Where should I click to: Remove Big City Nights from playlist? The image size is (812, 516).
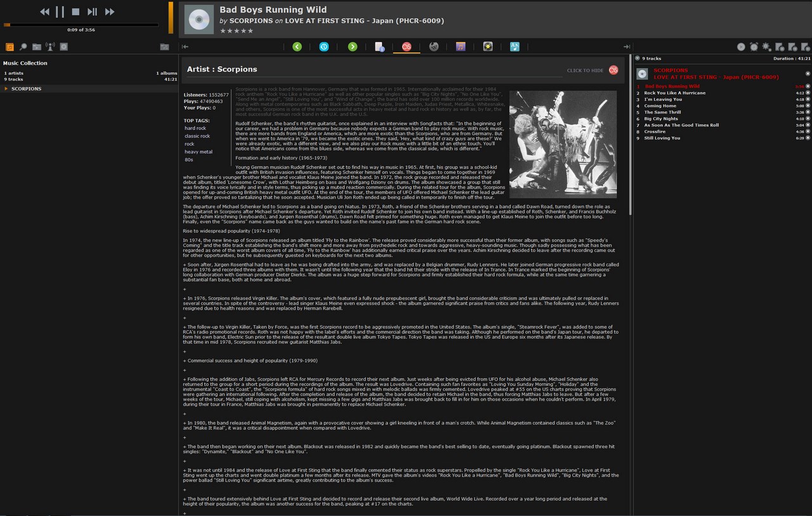click(808, 119)
